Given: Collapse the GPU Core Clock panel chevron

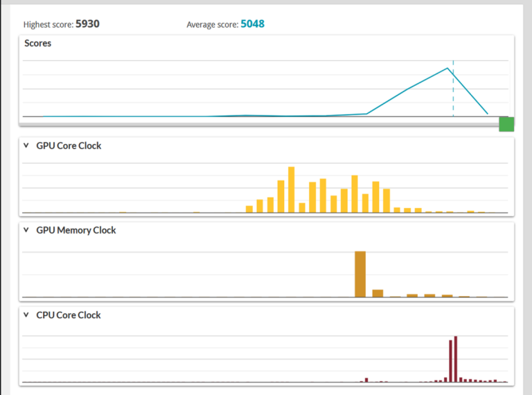Looking at the screenshot, I should (26, 146).
